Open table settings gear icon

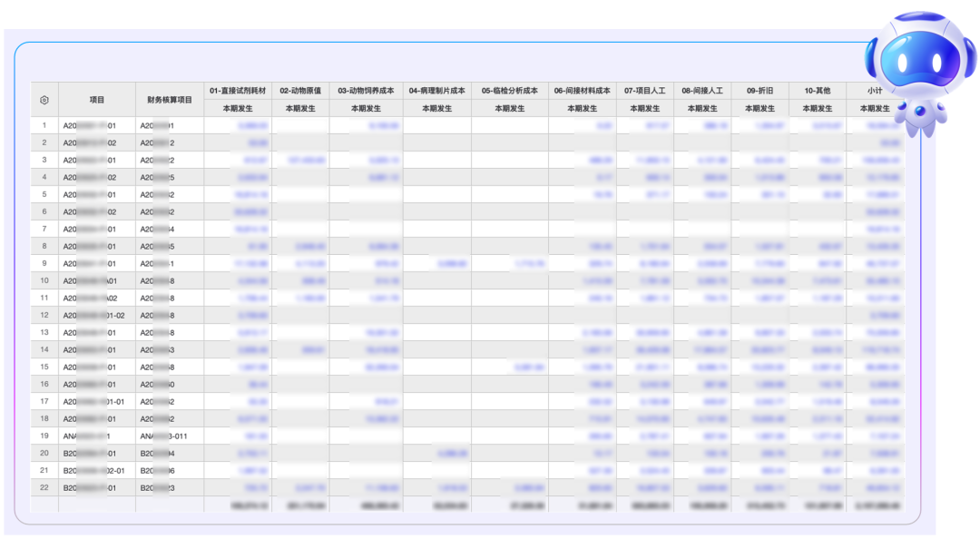coord(44,100)
